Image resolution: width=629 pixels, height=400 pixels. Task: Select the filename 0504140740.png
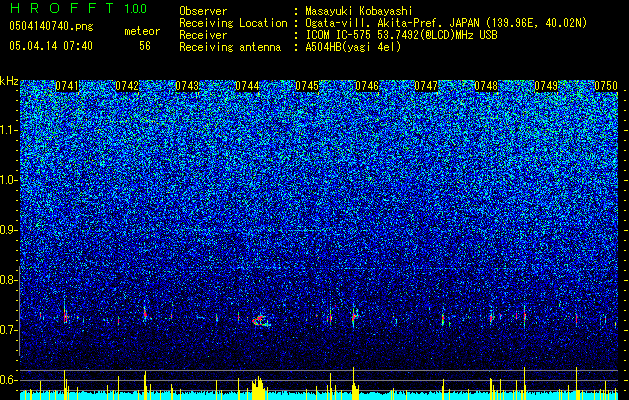(51, 26)
